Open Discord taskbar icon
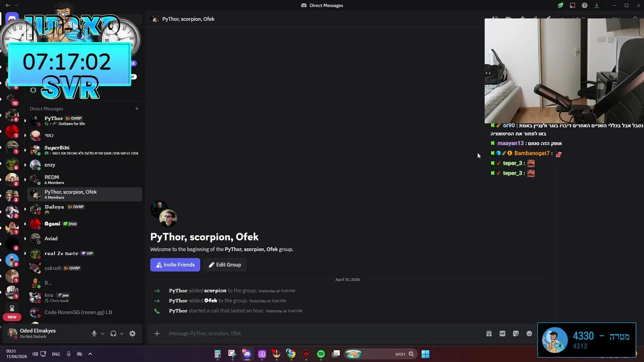644x362 pixels. (x=247, y=354)
